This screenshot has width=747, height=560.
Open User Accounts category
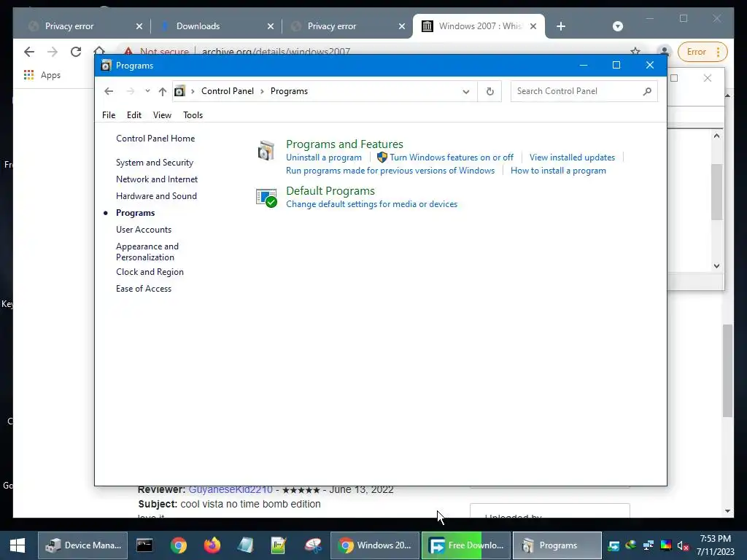click(144, 230)
